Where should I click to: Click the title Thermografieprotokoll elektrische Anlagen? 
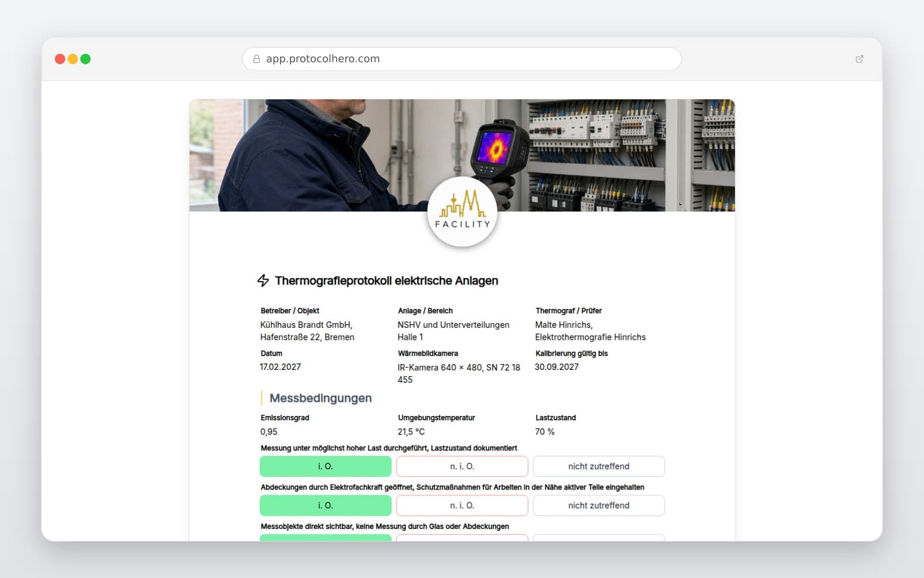[386, 280]
